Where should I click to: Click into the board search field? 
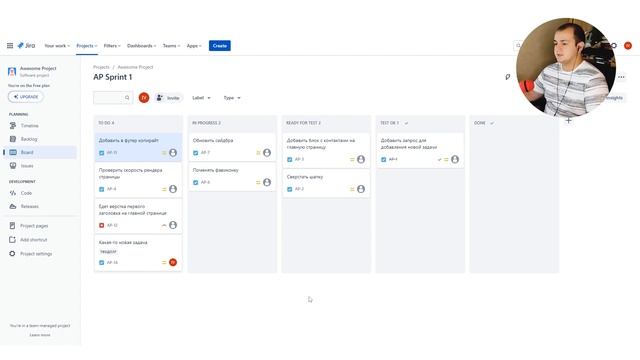coord(113,98)
